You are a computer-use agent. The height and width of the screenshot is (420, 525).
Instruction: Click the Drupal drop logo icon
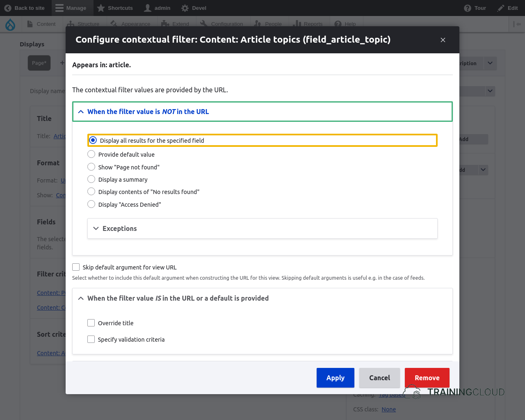[10, 24]
